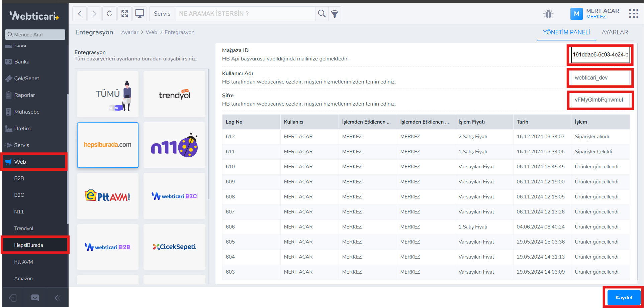Click the refresh icon in toolbar
Image resolution: width=644 pixels, height=308 pixels.
[109, 14]
